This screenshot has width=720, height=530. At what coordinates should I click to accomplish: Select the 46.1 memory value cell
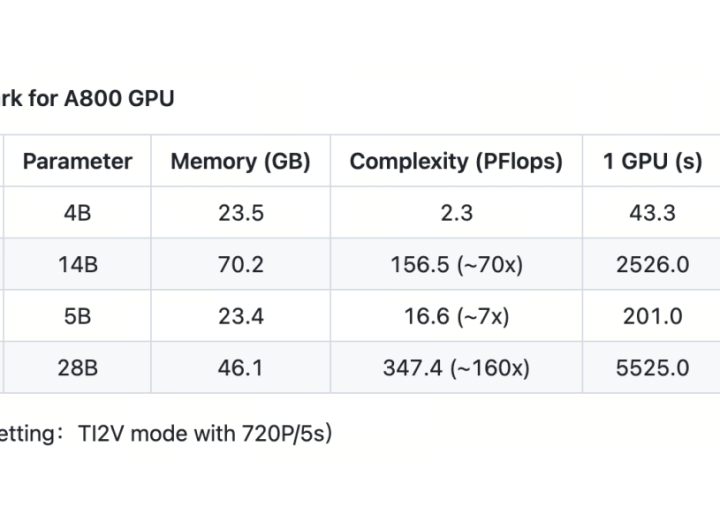coord(240,368)
